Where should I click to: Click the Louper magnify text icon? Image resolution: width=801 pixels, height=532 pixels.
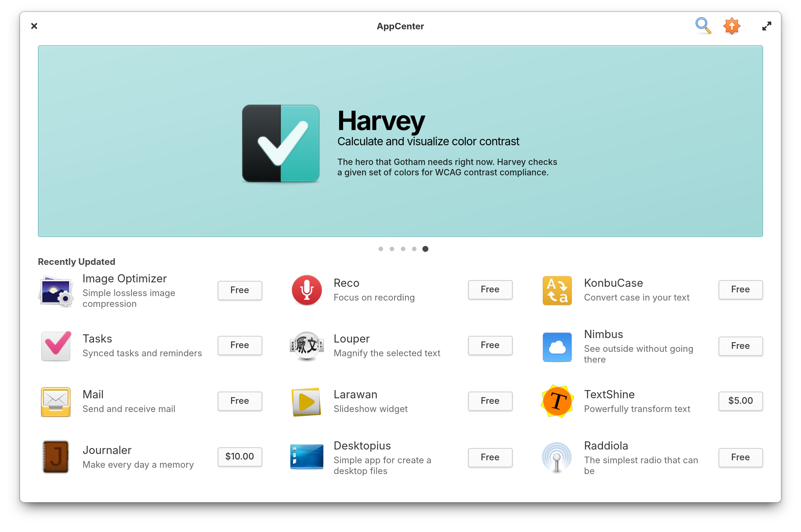tap(306, 345)
